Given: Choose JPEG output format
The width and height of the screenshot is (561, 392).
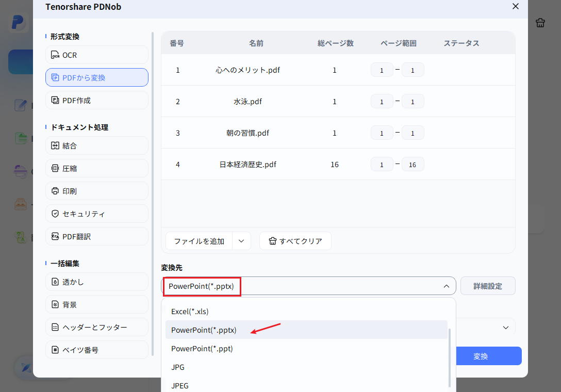Looking at the screenshot, I should (306, 385).
